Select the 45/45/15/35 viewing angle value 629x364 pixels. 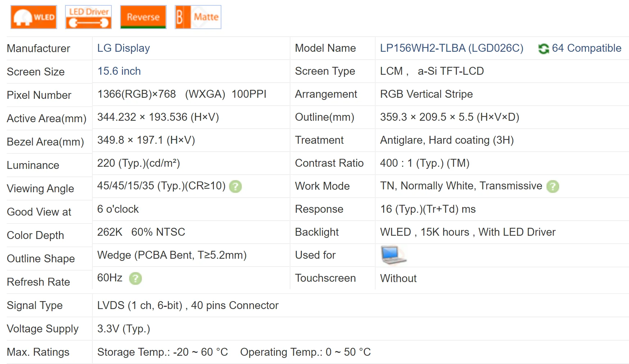pos(161,186)
